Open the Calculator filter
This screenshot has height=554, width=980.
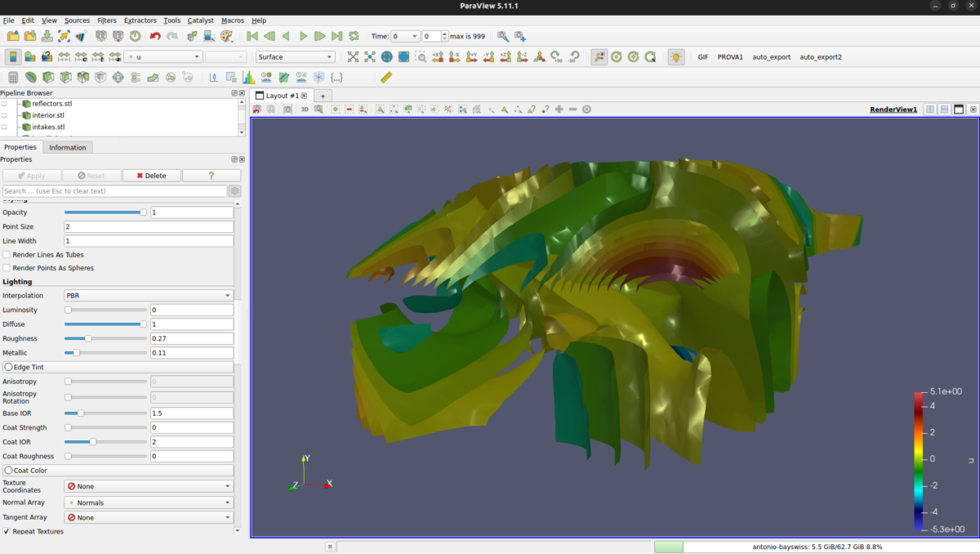(13, 76)
